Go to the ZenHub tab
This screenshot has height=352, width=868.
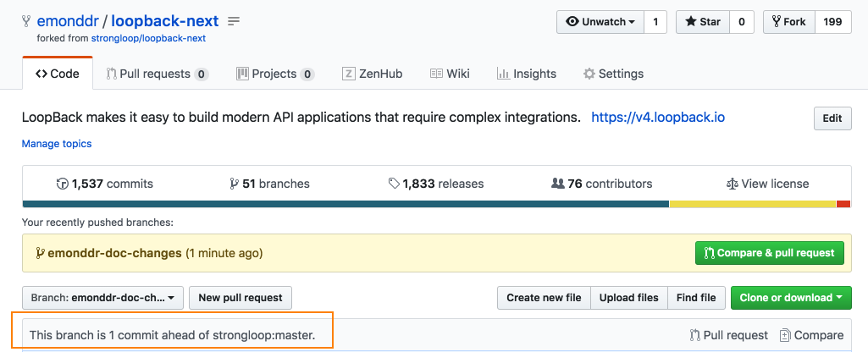point(372,74)
